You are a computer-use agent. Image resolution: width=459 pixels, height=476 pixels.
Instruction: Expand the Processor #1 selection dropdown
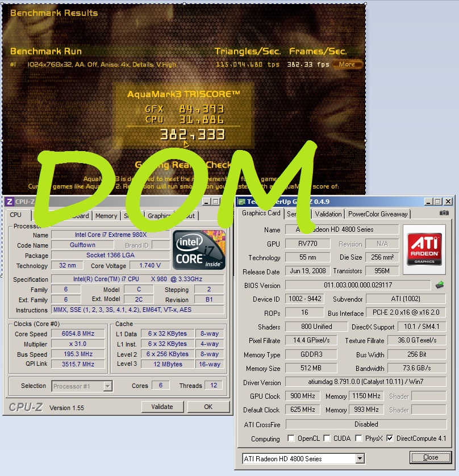(107, 386)
